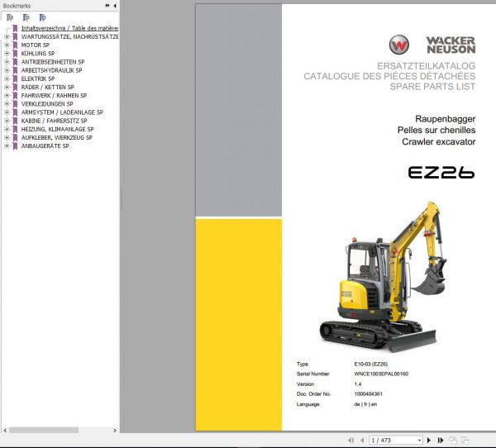
Task: Expand the ANBAUGERÄTE SP bookmark node
Action: click(x=7, y=146)
